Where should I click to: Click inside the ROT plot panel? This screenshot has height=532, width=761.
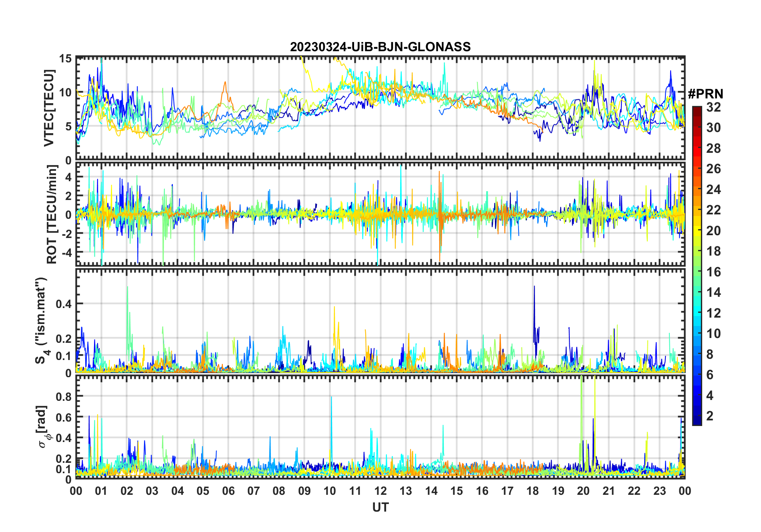click(x=380, y=214)
